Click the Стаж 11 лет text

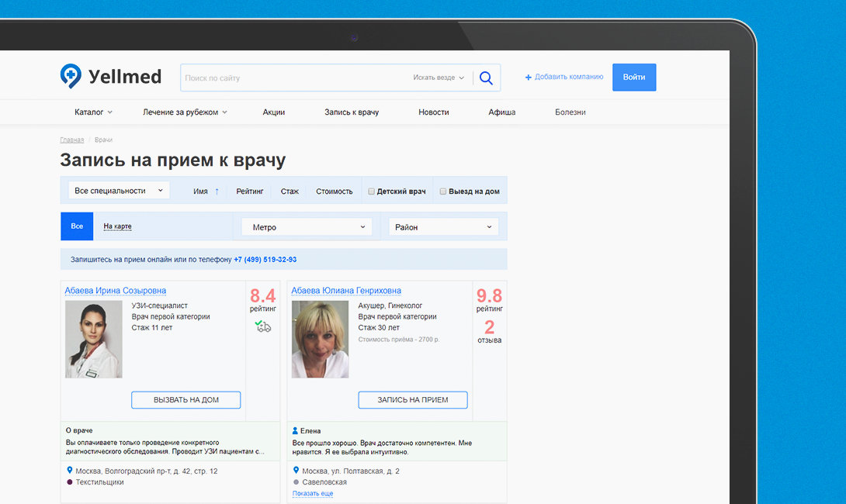pyautogui.click(x=152, y=328)
